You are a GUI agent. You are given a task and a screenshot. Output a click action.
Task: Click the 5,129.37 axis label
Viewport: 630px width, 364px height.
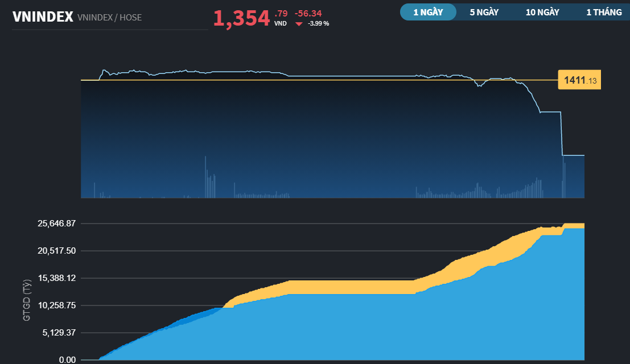click(x=59, y=333)
